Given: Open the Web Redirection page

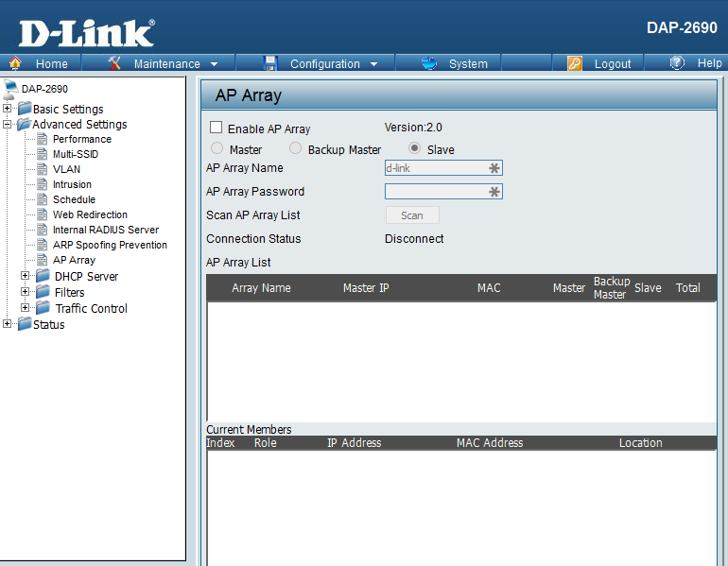Looking at the screenshot, I should 90,214.
